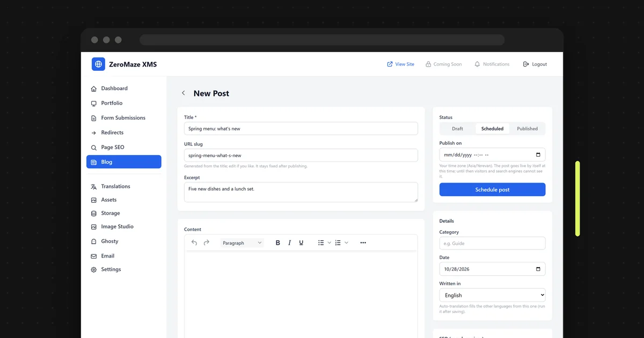Expand the bulleted list style arrow
The width and height of the screenshot is (644, 338).
point(330,243)
